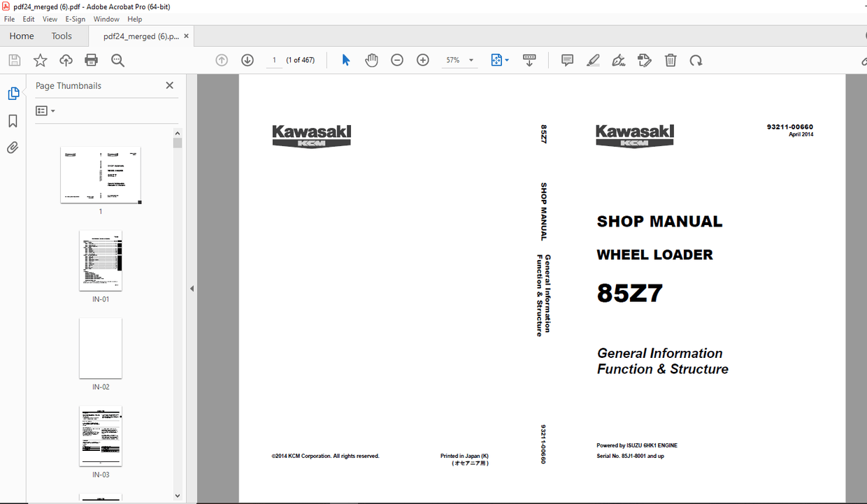This screenshot has height=504, width=867.
Task: Save the document with the save icon
Action: pos(14,60)
